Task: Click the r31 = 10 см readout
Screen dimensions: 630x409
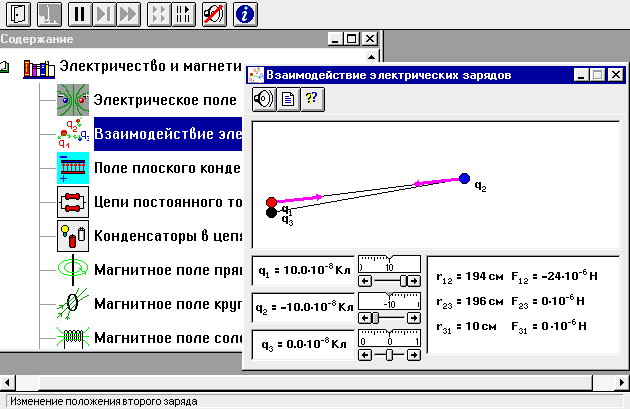Action: [466, 327]
